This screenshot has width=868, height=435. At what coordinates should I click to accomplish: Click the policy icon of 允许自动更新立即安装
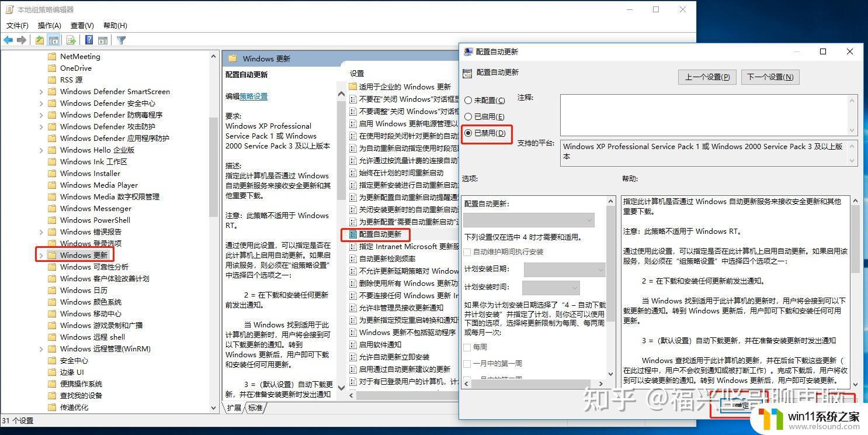(x=352, y=357)
